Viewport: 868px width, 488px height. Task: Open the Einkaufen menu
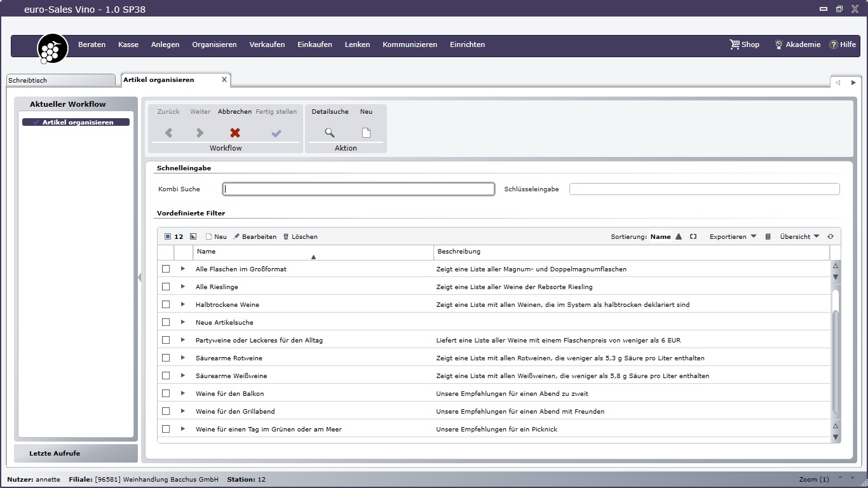pyautogui.click(x=315, y=44)
